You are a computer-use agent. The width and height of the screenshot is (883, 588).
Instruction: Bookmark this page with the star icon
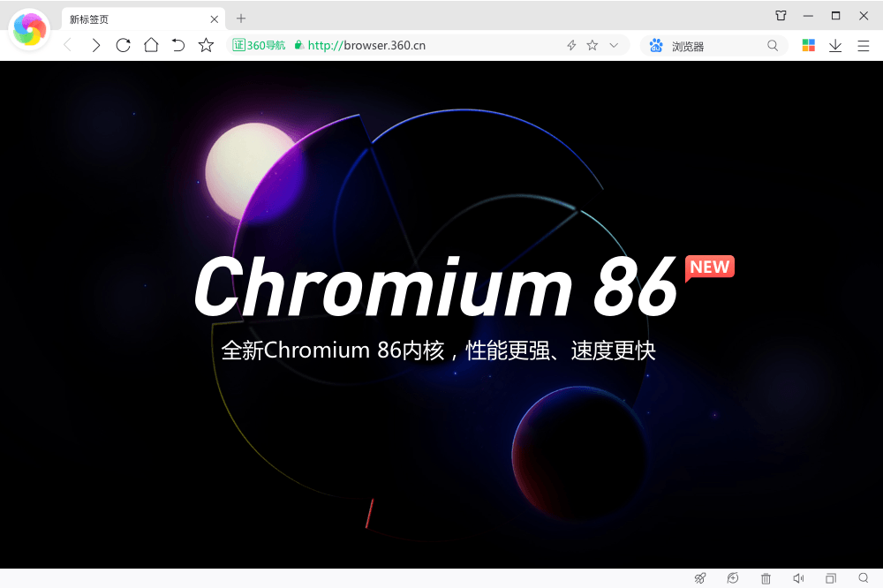pos(592,45)
